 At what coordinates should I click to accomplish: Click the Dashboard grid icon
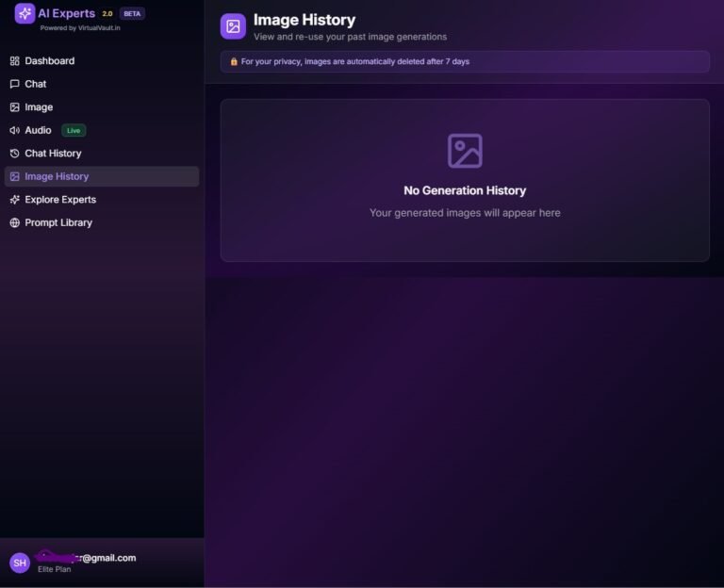(14, 61)
